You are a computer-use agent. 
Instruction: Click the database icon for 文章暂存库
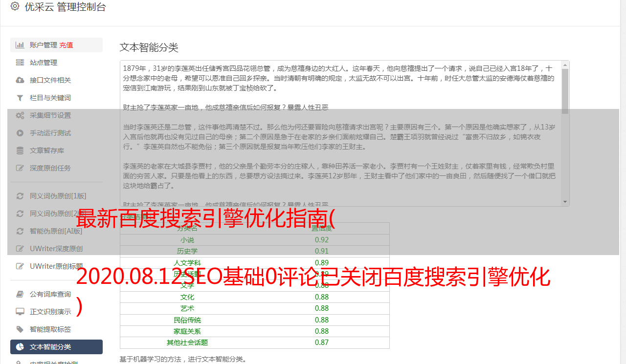coord(20,150)
